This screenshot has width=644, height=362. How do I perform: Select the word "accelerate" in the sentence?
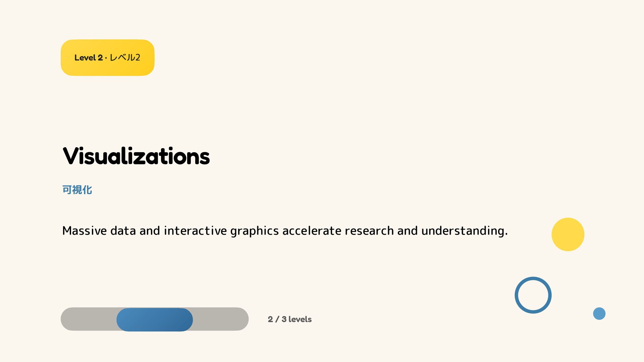coord(312,231)
